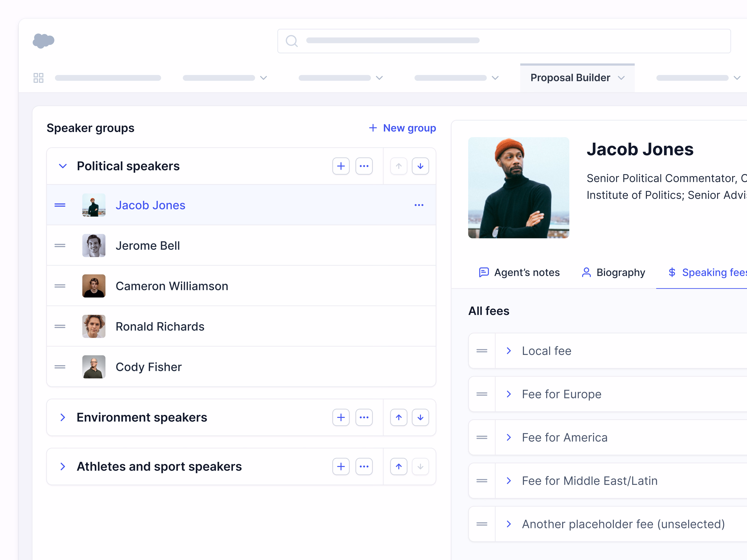
Task: Expand Athletes and sport speakers group
Action: (63, 466)
